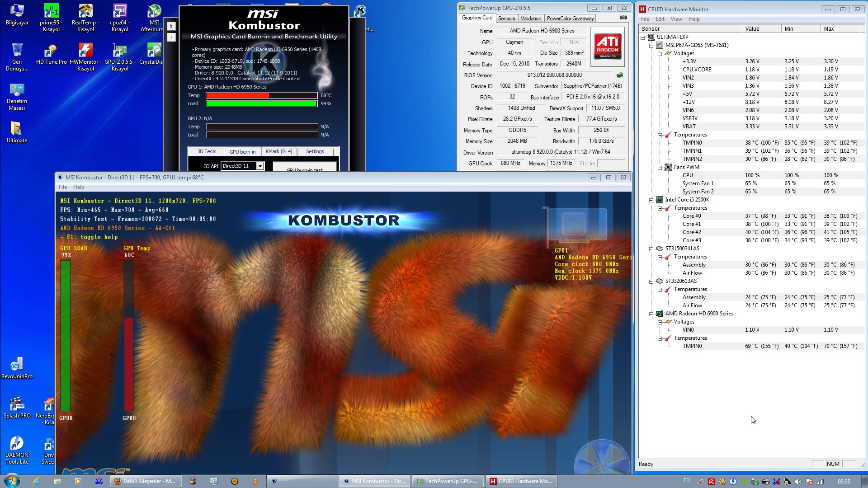The width and height of the screenshot is (868, 488).
Task: Collapse the motherboard Voltages tree node
Action: pos(660,53)
